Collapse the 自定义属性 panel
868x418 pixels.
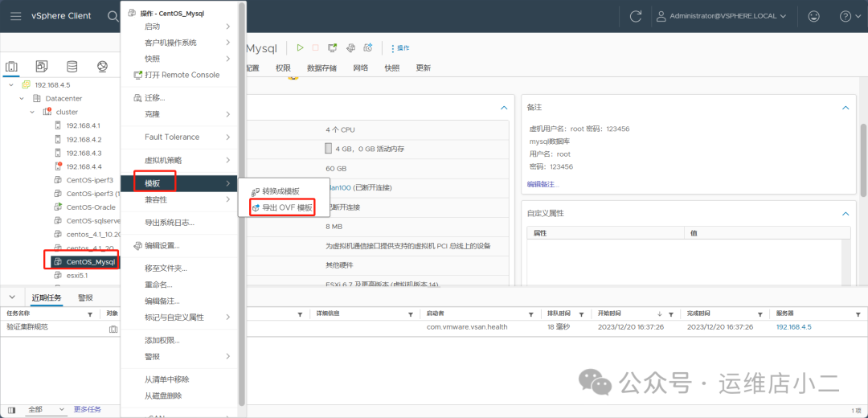(845, 214)
